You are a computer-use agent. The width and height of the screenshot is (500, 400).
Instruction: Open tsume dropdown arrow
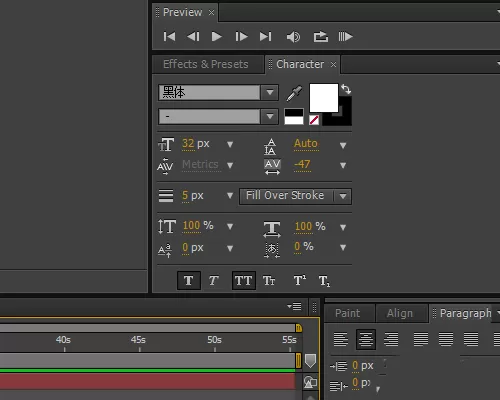click(x=343, y=247)
